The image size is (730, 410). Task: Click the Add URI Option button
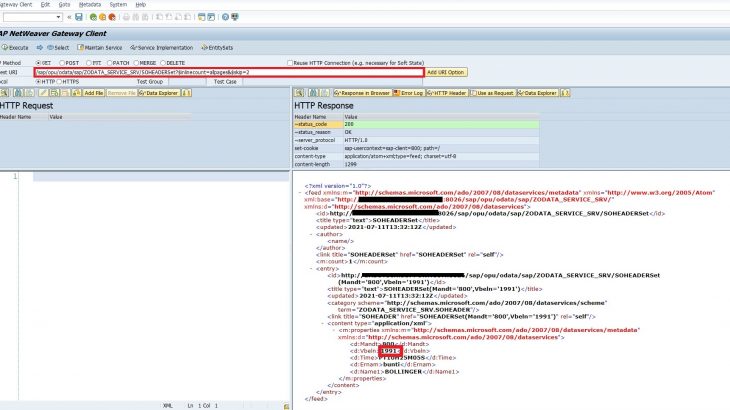point(446,72)
